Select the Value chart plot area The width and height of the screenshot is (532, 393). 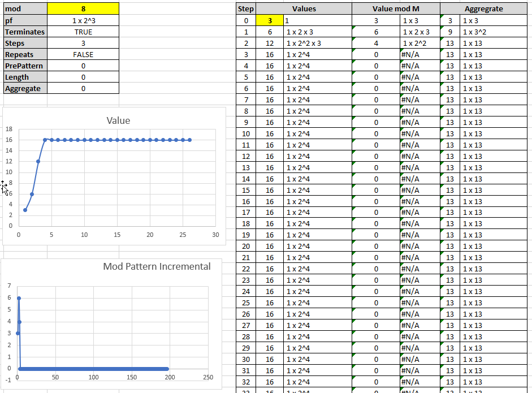tap(117, 178)
